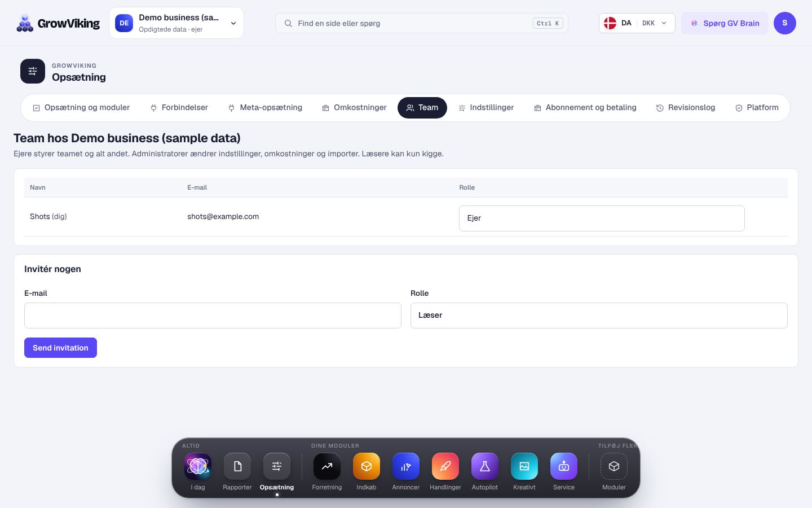812x508 pixels.
Task: Open the Indstillinger tab
Action: point(486,108)
